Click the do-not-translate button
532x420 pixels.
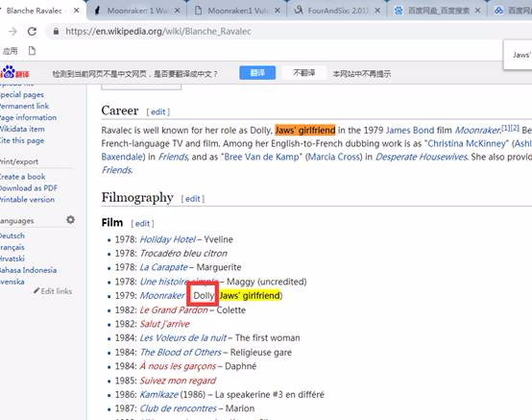[x=304, y=73]
